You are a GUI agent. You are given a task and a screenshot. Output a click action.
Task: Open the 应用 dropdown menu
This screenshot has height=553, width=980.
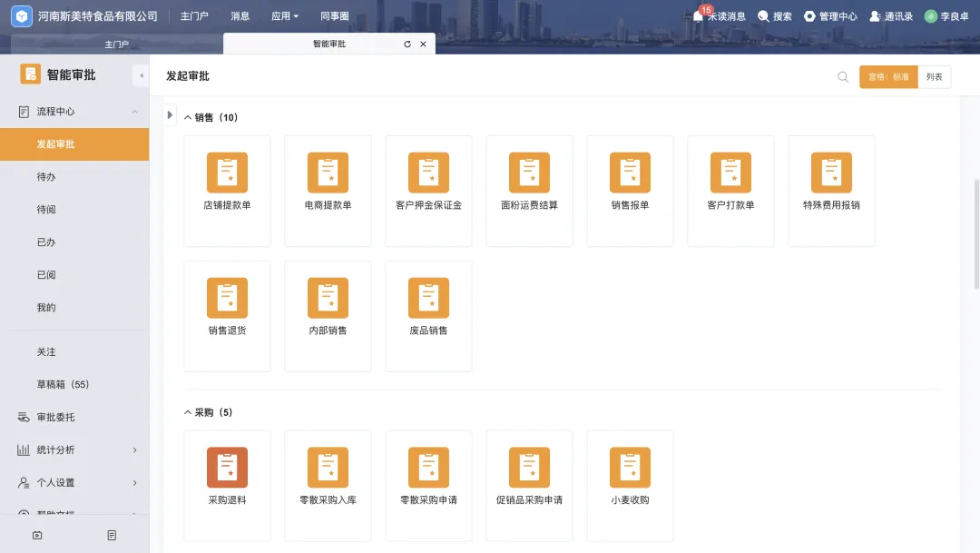[x=284, y=16]
